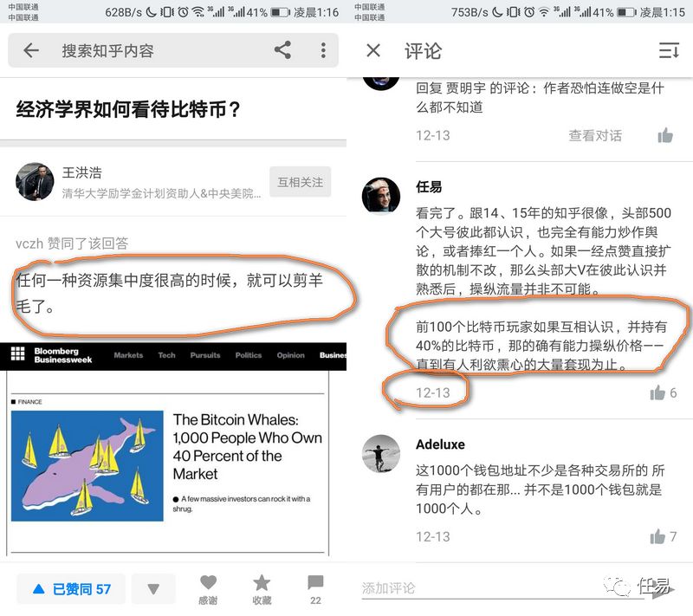Tap the 感谢 heart icon
Viewport: 693px width, 616px height.
pyautogui.click(x=208, y=583)
